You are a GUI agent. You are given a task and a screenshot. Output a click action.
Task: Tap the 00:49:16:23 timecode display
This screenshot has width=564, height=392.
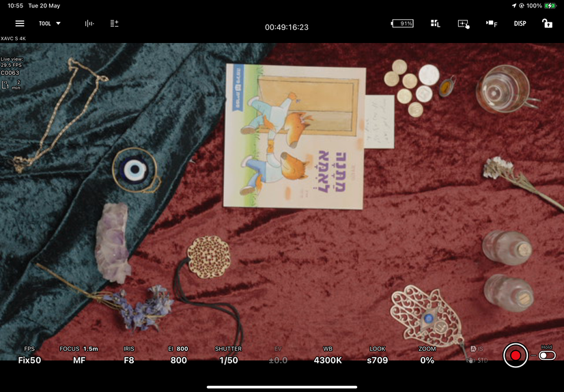pyautogui.click(x=287, y=27)
